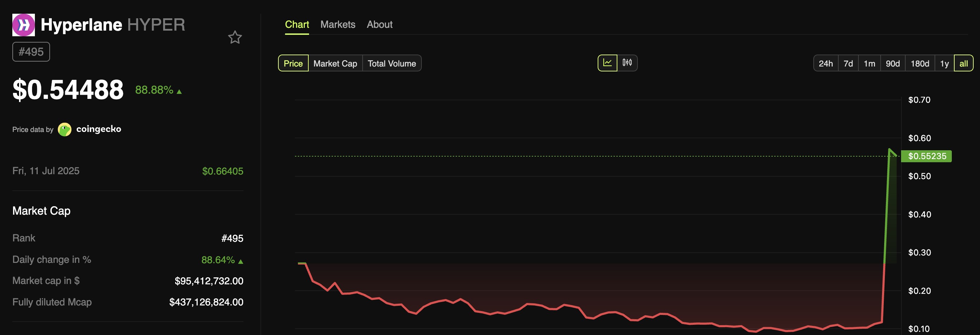
Task: Click the #495 rank badge
Action: (x=31, y=52)
